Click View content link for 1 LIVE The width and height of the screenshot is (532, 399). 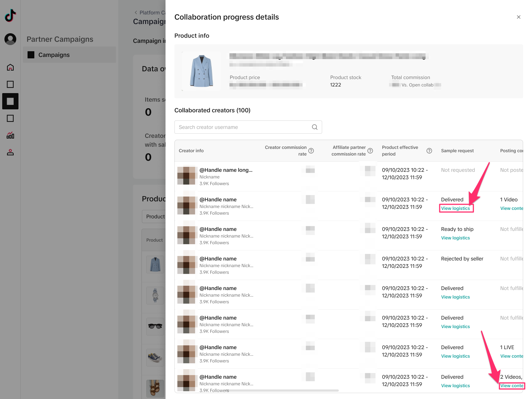(x=511, y=356)
